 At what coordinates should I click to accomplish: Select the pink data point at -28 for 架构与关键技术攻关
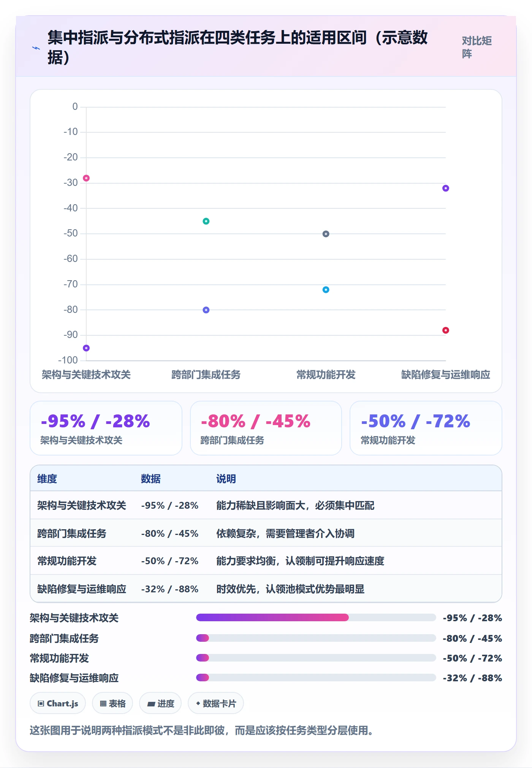[x=86, y=178]
